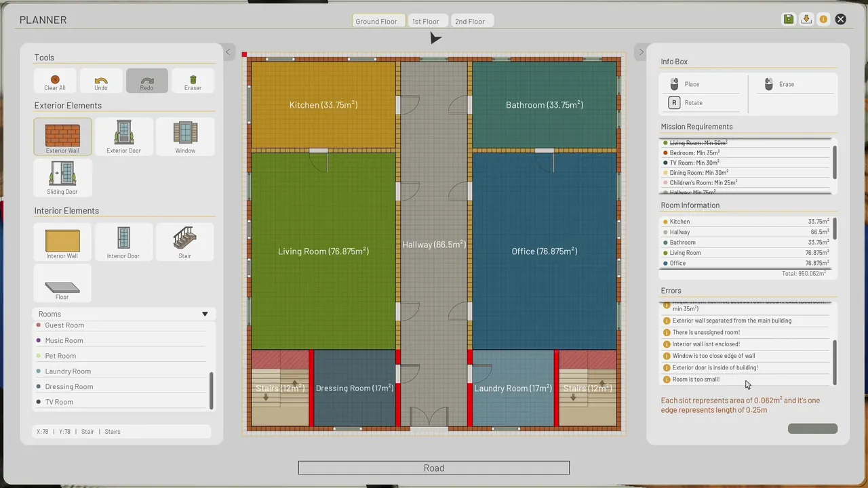Click 'Room is too small!' error
The image size is (868, 488).
(x=746, y=380)
